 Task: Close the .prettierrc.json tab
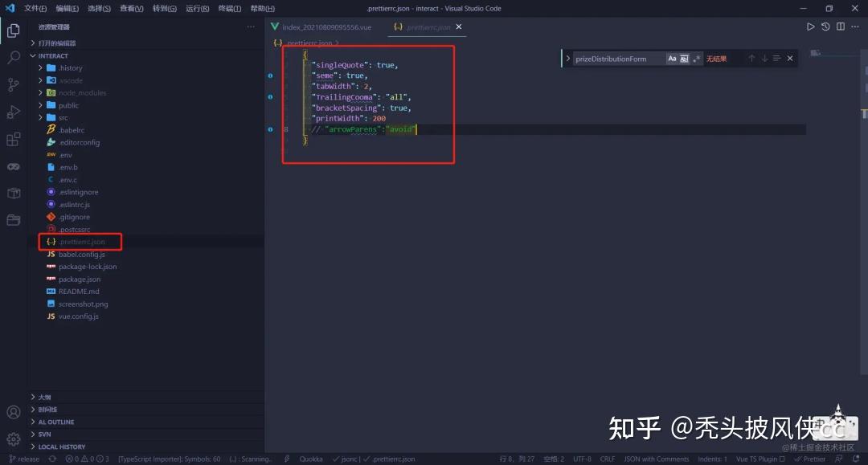click(x=459, y=27)
